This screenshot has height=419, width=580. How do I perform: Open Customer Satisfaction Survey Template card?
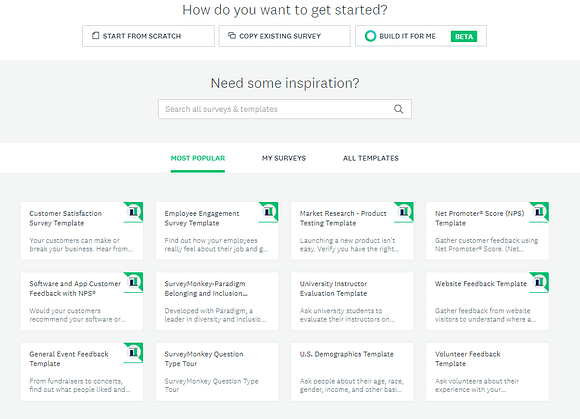(x=82, y=231)
